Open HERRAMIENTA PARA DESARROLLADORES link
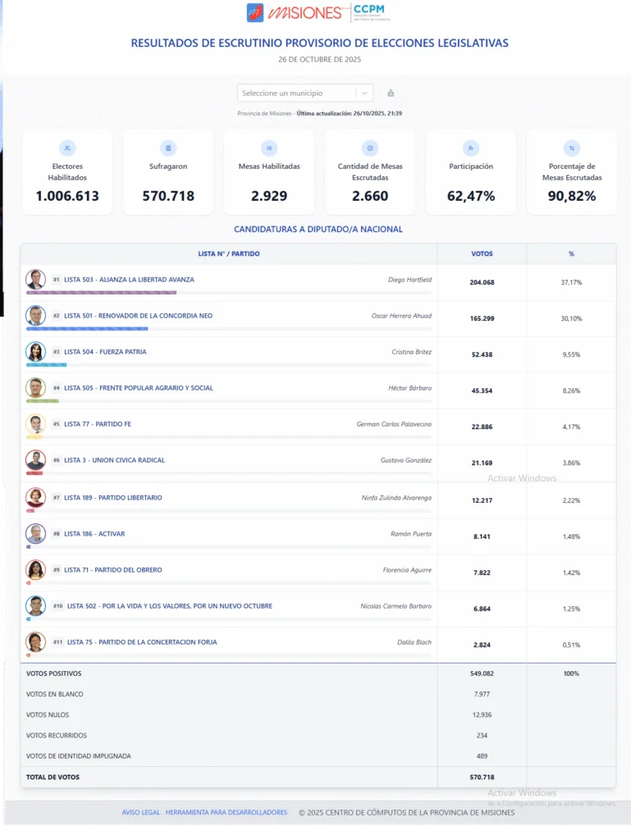The height and width of the screenshot is (840, 631). pos(226,812)
